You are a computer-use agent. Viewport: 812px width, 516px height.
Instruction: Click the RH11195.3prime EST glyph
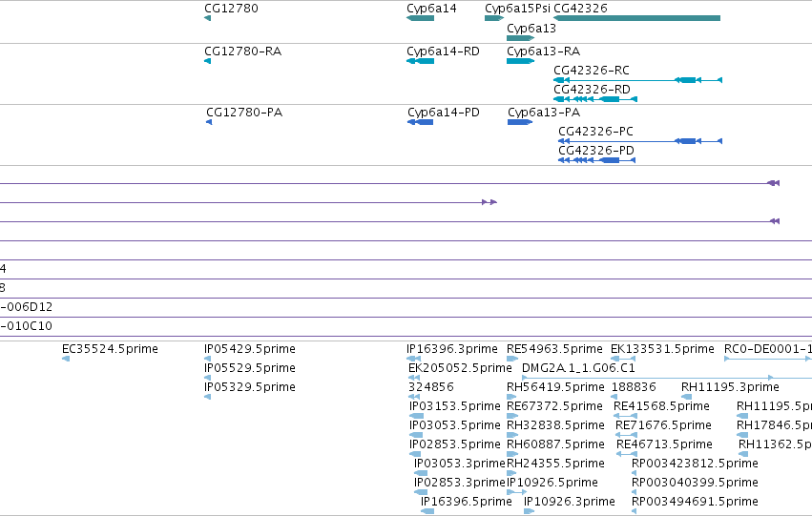pos(686,397)
